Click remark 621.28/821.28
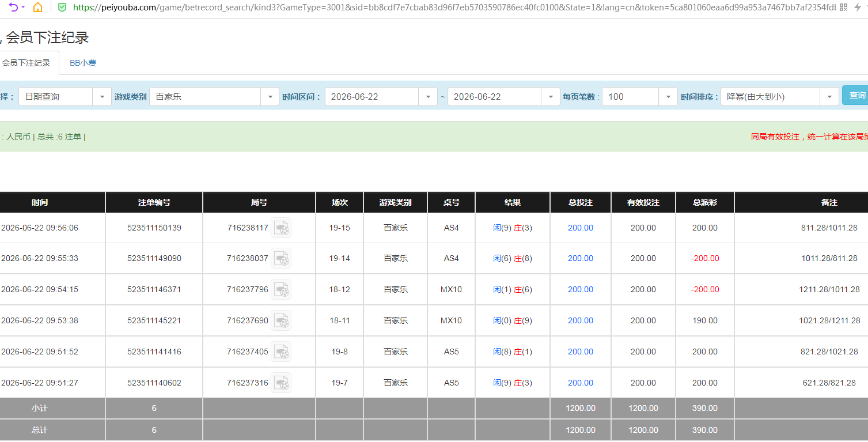 (x=829, y=383)
